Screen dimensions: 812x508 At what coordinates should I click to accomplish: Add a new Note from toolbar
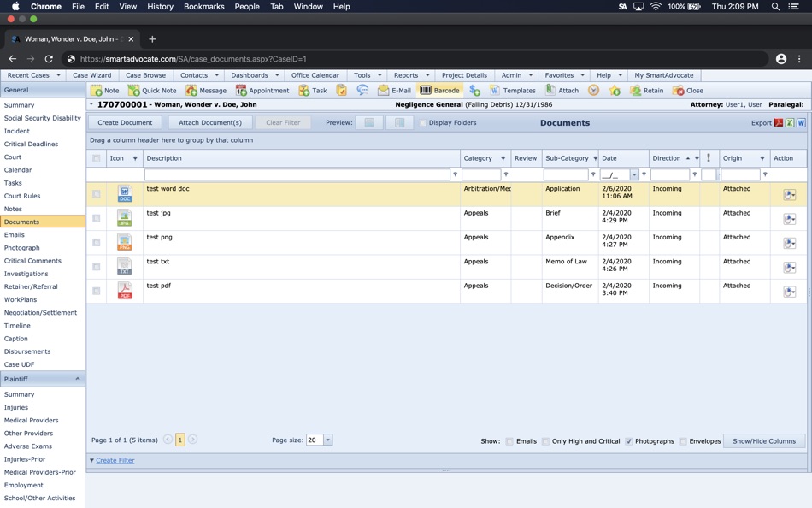104,90
